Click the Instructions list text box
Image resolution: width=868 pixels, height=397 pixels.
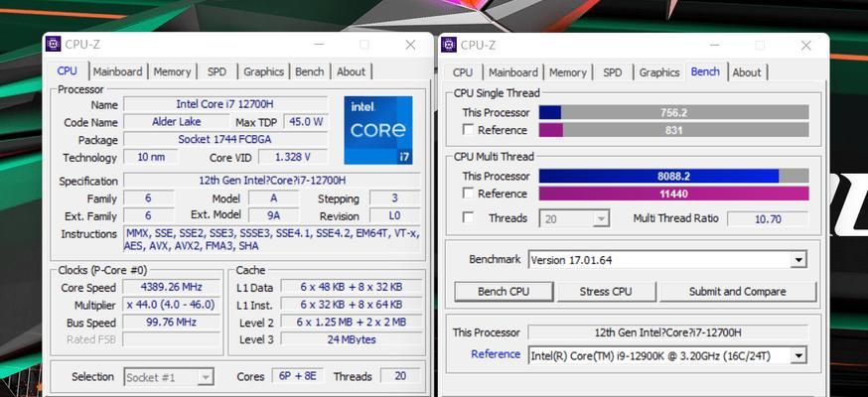tap(272, 240)
